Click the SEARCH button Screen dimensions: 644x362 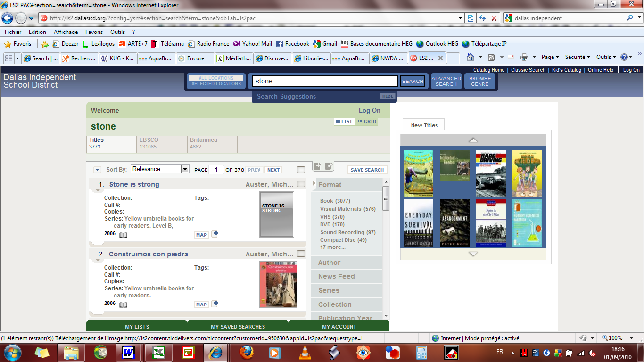click(x=413, y=81)
